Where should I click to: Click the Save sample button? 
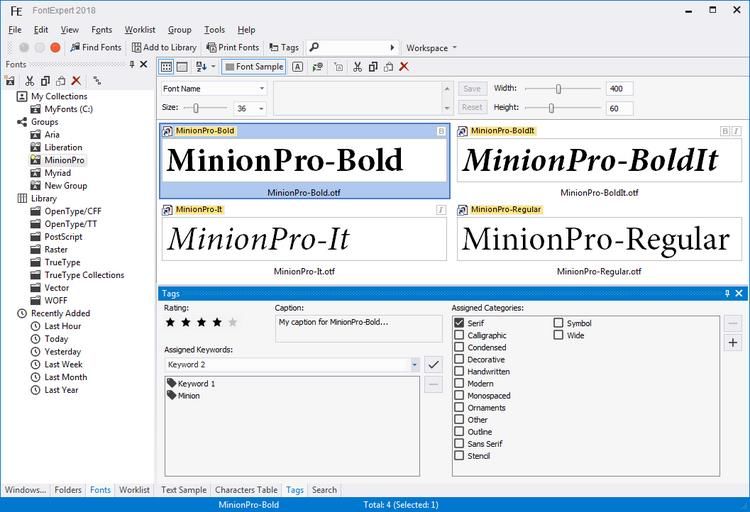click(x=472, y=89)
